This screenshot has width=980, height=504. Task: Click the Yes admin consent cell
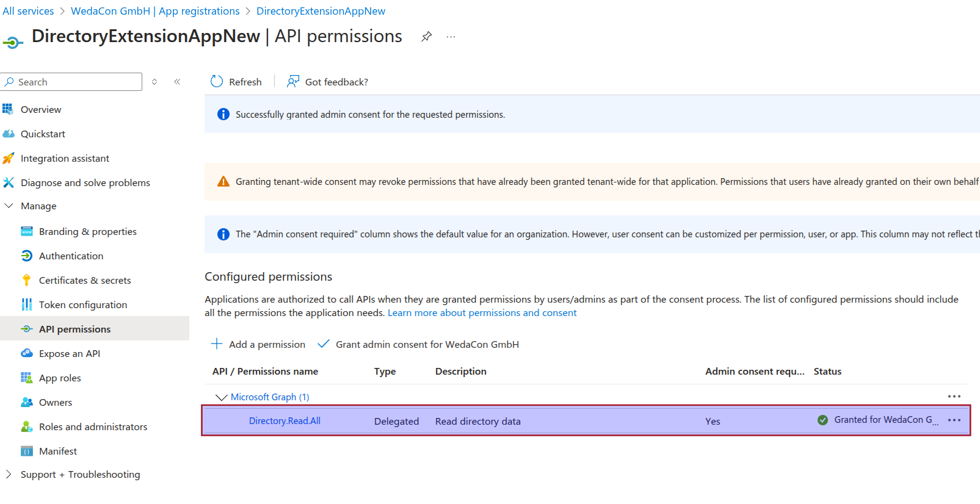pos(713,421)
